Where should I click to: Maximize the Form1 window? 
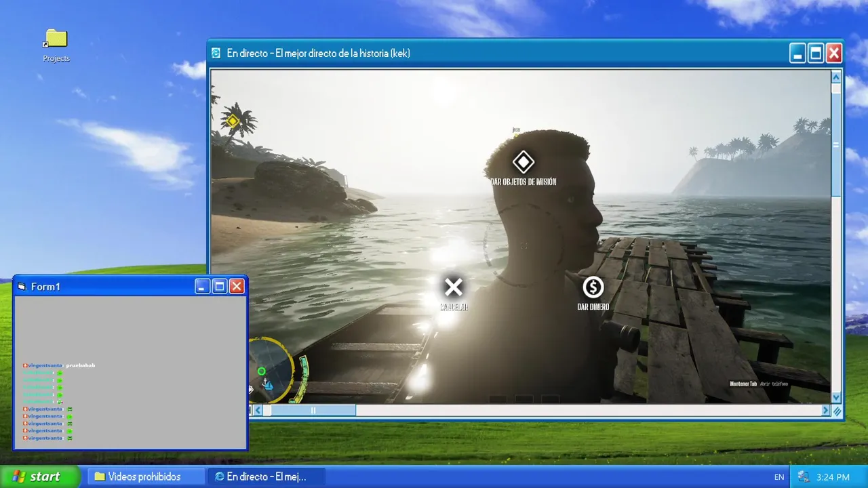click(x=220, y=287)
